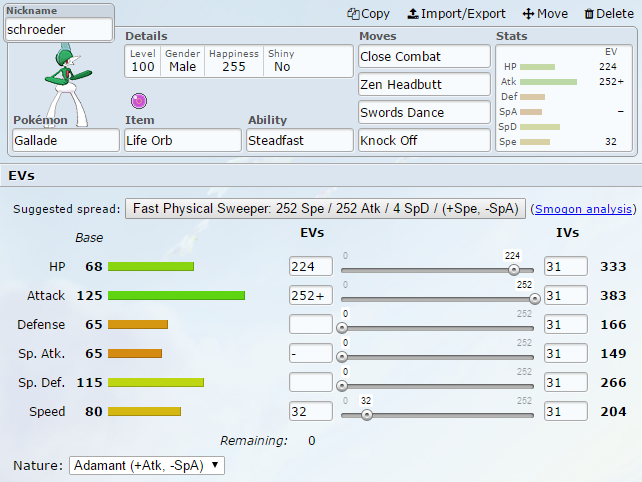Open the Pokémon name field Gallade

pos(66,140)
